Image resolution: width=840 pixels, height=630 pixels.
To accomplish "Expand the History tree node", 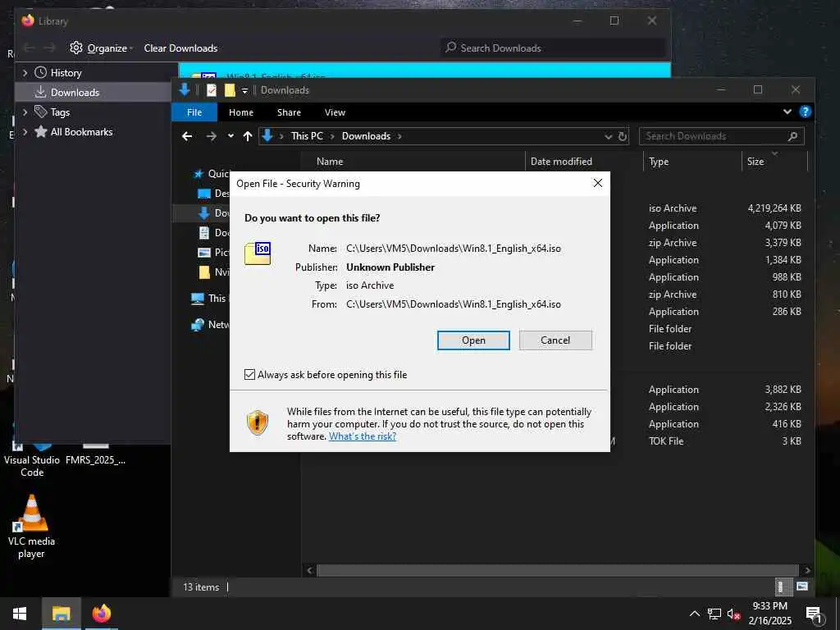I will click(25, 73).
